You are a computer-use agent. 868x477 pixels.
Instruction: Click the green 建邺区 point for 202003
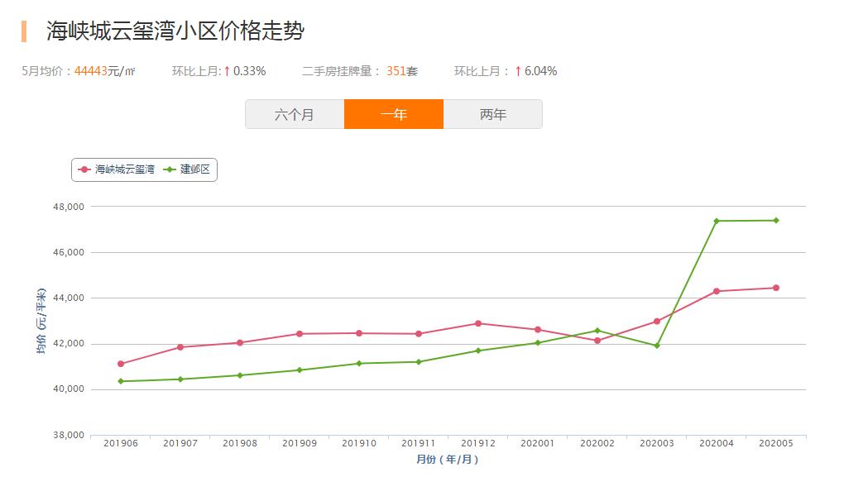click(x=657, y=346)
